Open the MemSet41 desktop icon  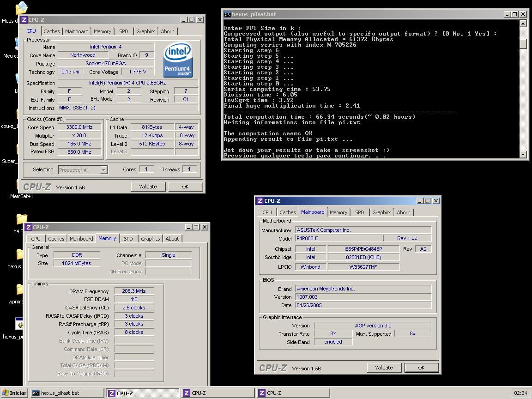coord(20,190)
